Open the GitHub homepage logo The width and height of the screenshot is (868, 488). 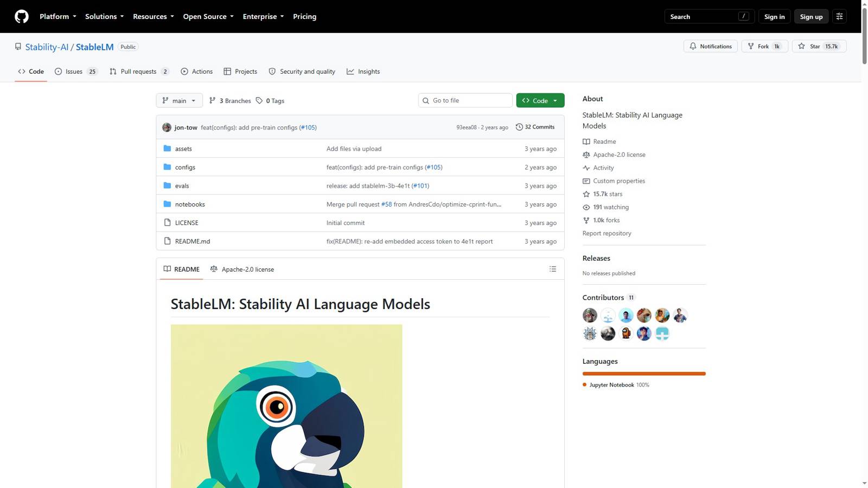tap(22, 16)
